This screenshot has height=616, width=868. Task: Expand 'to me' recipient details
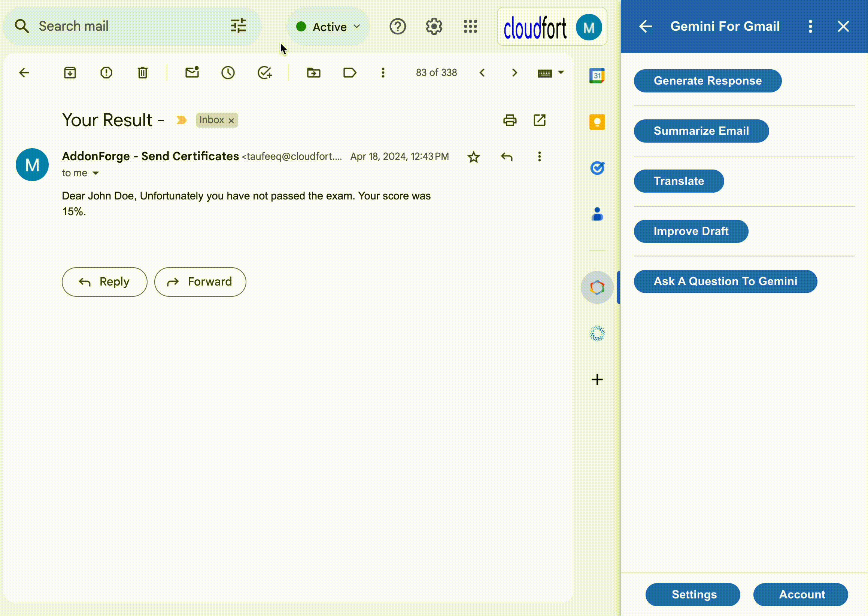(95, 173)
